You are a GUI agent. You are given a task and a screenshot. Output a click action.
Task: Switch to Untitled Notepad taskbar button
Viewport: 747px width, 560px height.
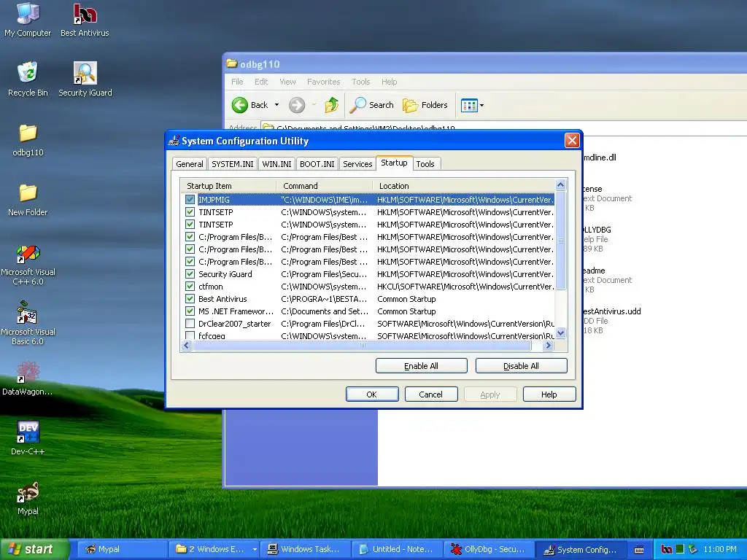(x=398, y=549)
